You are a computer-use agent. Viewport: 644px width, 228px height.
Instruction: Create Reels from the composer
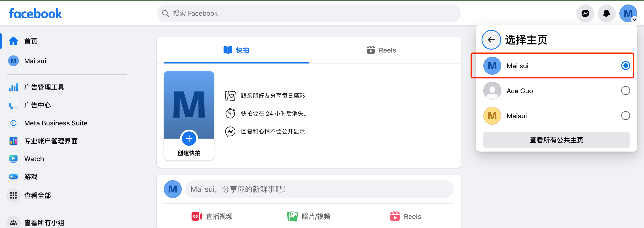[x=405, y=217]
